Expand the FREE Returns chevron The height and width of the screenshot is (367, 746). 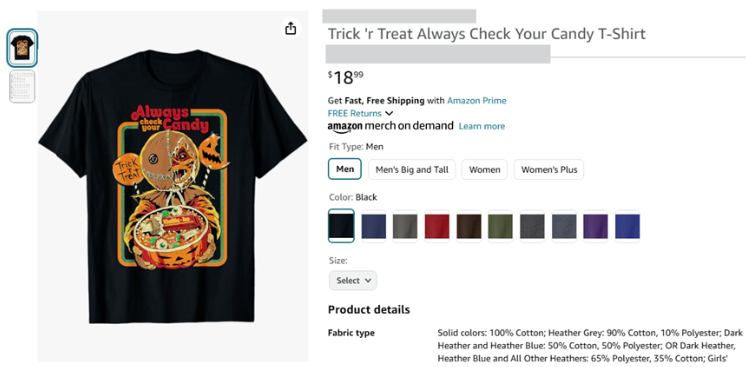click(x=389, y=113)
